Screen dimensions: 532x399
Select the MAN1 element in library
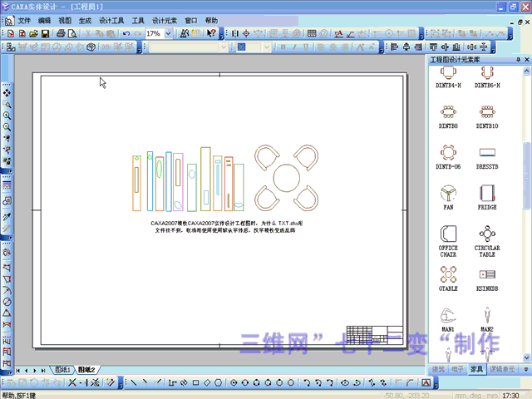448,319
